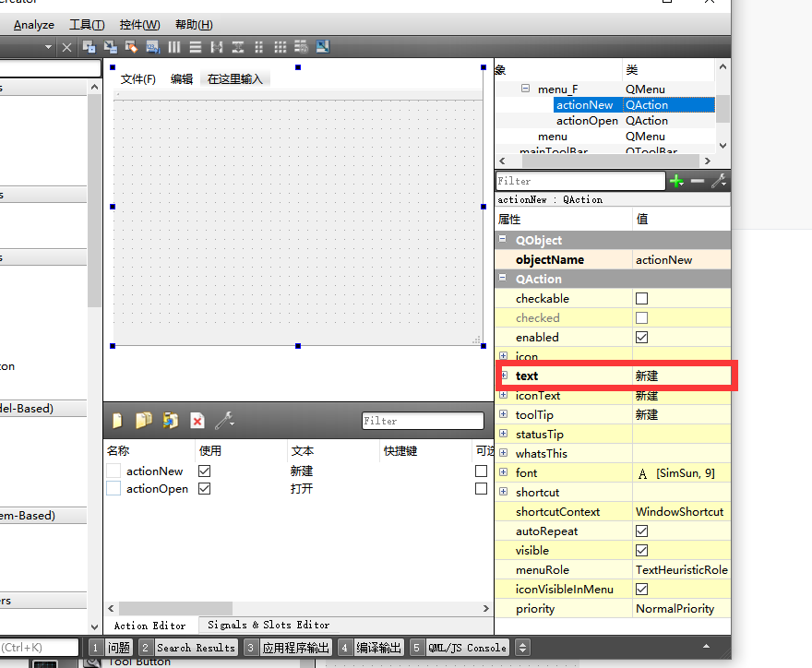Click the grid layout toolbar icon
This screenshot has width=812, height=668.
coord(280,47)
